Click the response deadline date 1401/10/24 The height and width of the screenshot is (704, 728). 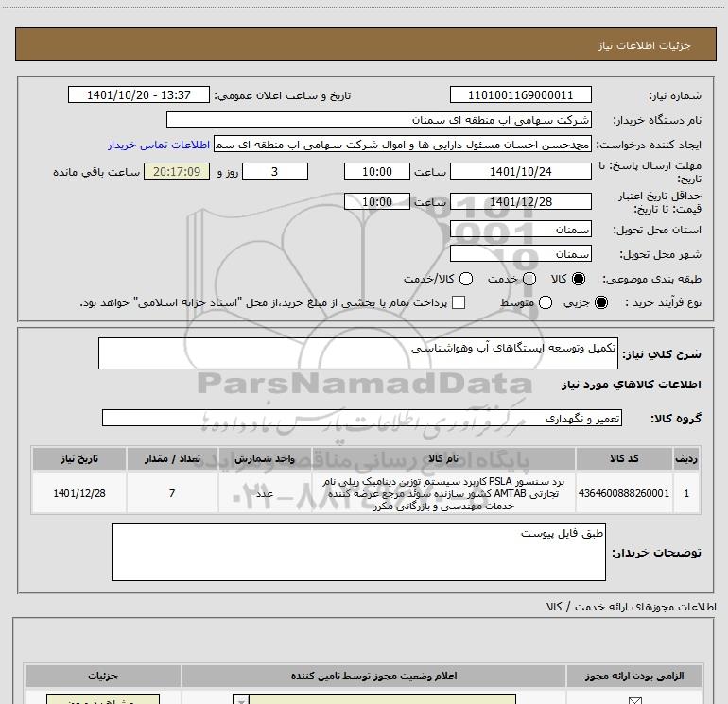pos(520,172)
